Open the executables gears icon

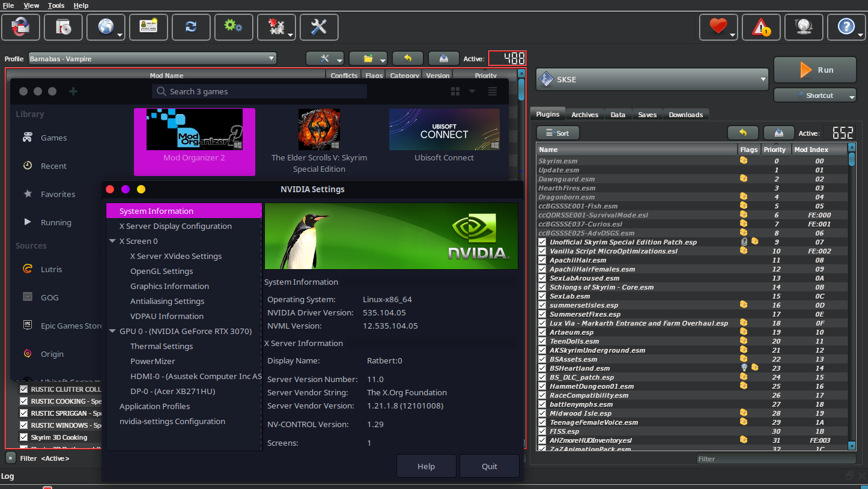tap(234, 27)
